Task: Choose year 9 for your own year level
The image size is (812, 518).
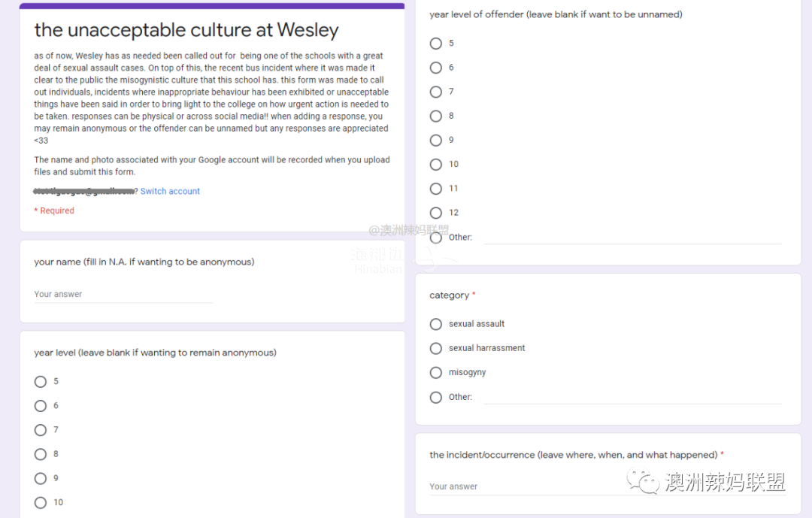Action: click(x=41, y=478)
